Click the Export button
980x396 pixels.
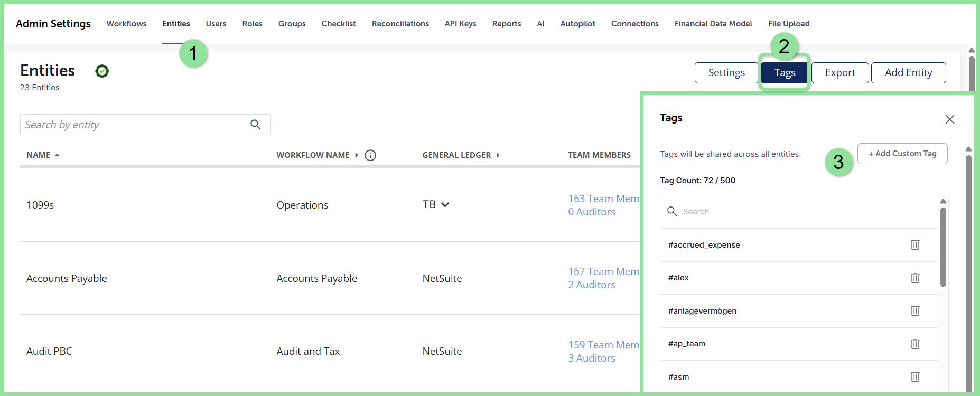pos(840,73)
